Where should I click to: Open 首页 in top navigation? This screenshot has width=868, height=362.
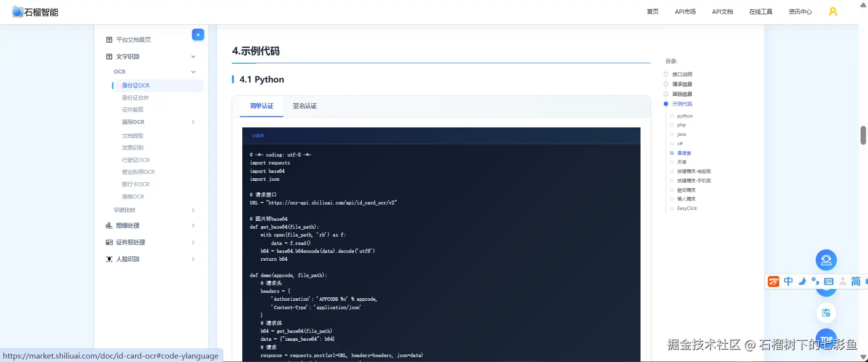652,12
